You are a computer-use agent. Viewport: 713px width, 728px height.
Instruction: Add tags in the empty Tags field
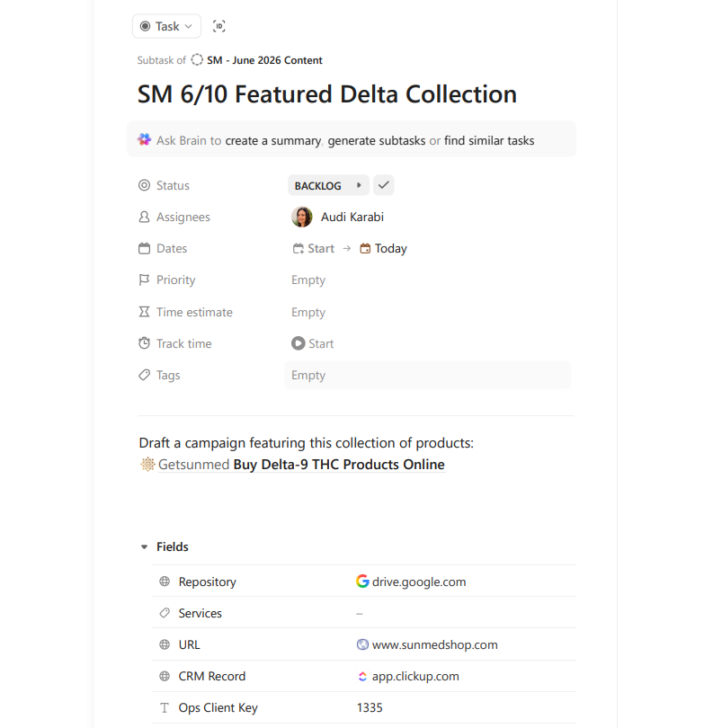tap(427, 375)
